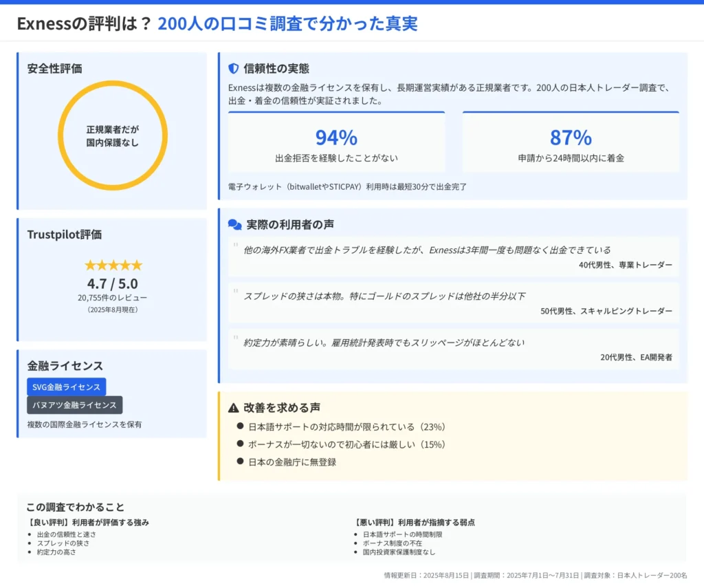Click the page title Exnessの評判は？

(85, 23)
